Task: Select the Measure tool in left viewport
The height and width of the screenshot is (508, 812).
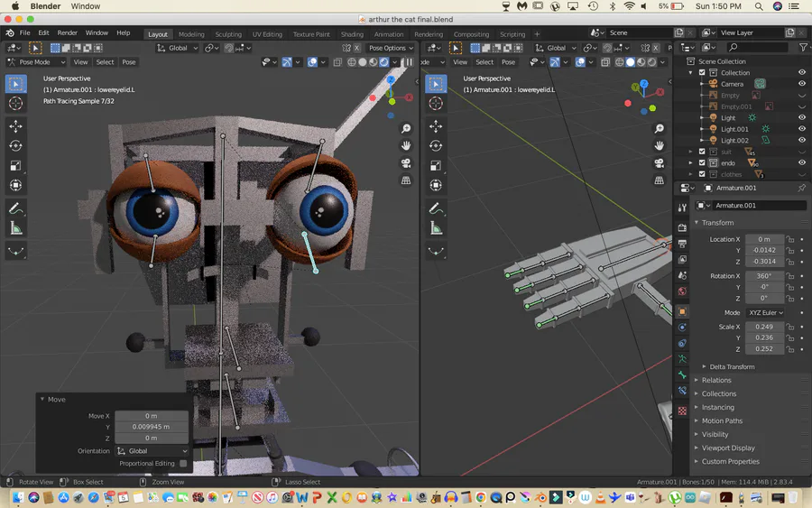Action: pyautogui.click(x=15, y=228)
